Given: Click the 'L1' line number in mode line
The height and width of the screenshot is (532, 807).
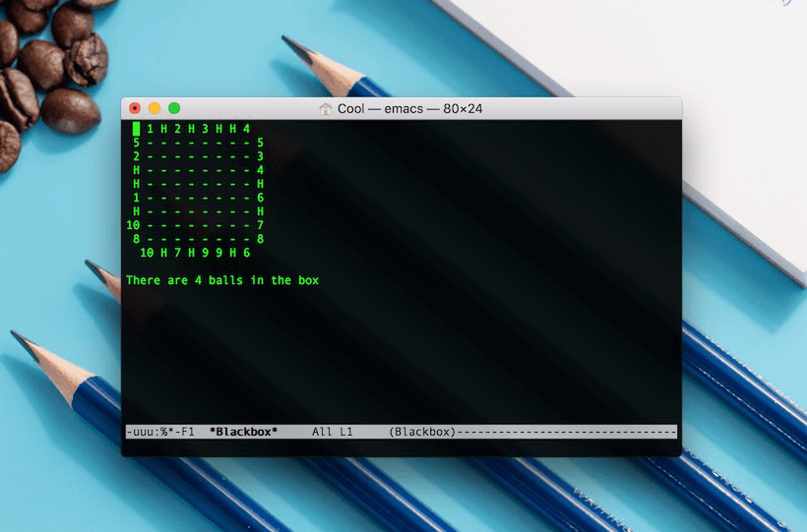Looking at the screenshot, I should pyautogui.click(x=346, y=432).
